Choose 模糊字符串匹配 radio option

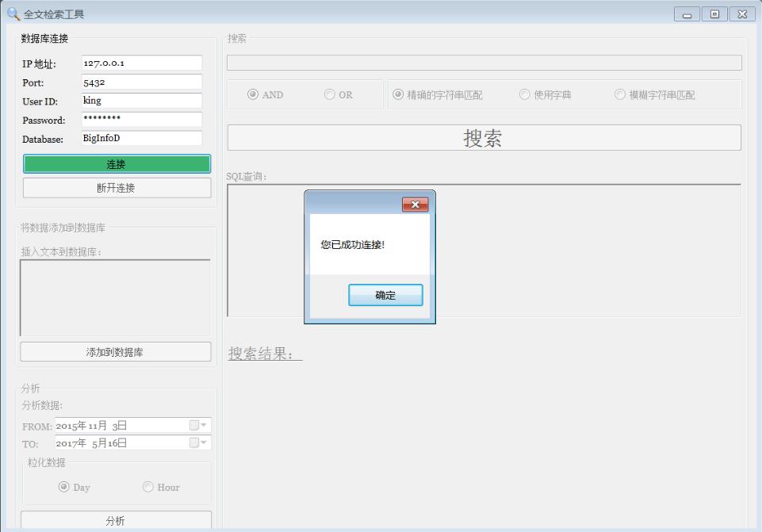pyautogui.click(x=620, y=94)
